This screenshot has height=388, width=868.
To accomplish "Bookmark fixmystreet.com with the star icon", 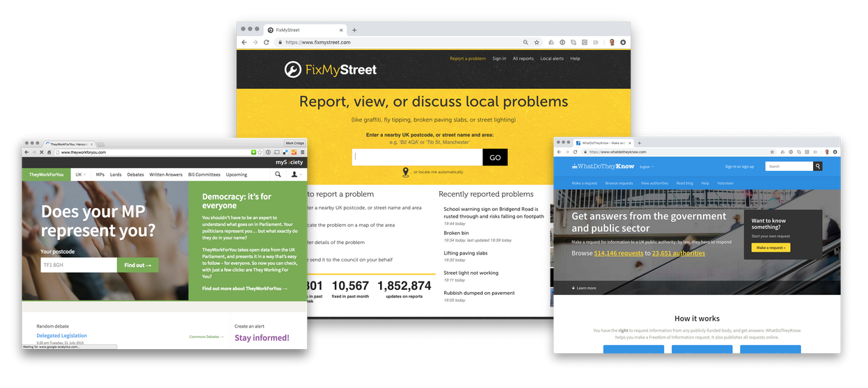I will coord(537,42).
